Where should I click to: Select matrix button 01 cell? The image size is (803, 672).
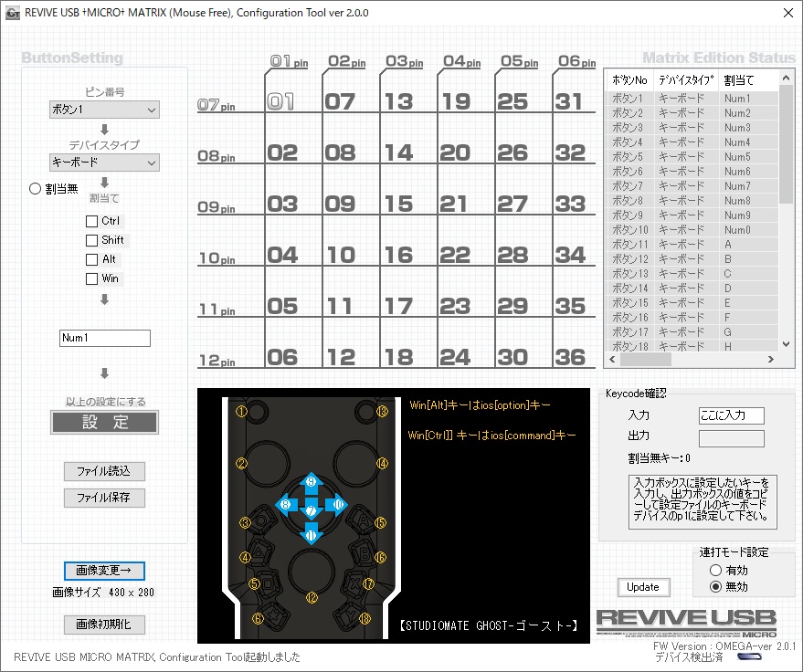(281, 101)
